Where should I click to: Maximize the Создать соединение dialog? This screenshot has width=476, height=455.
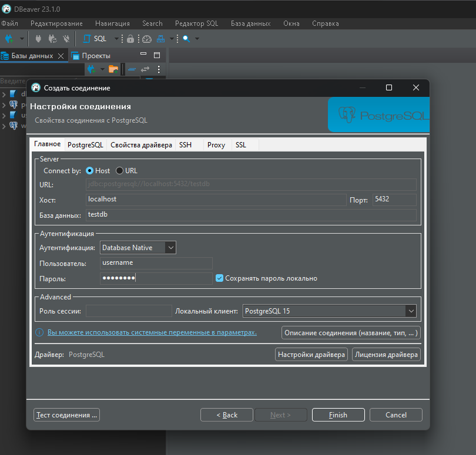point(389,87)
